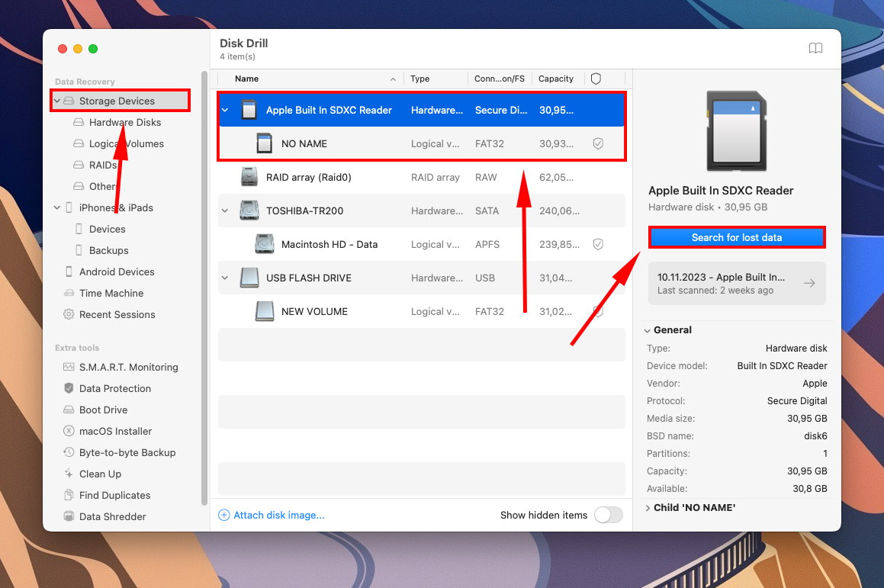Click the Byte-to-byte Backup tool

[127, 452]
